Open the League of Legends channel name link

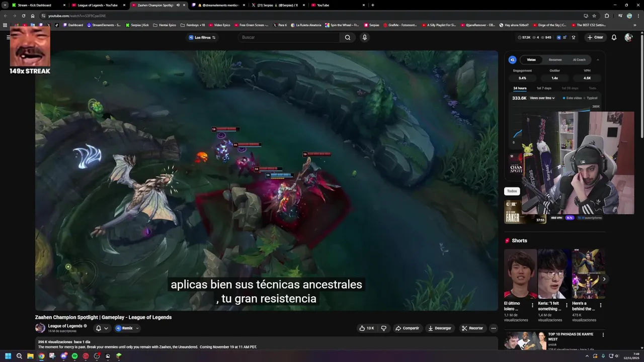(x=65, y=326)
